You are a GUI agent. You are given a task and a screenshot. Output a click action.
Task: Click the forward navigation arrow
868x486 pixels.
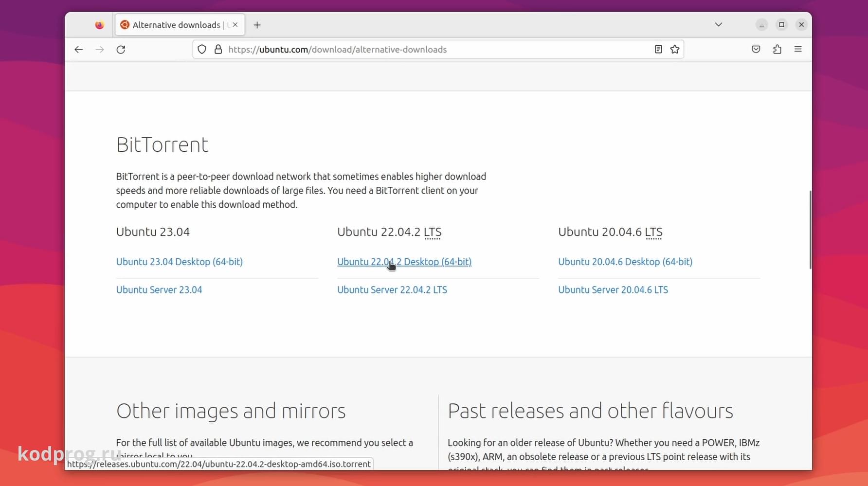point(100,50)
